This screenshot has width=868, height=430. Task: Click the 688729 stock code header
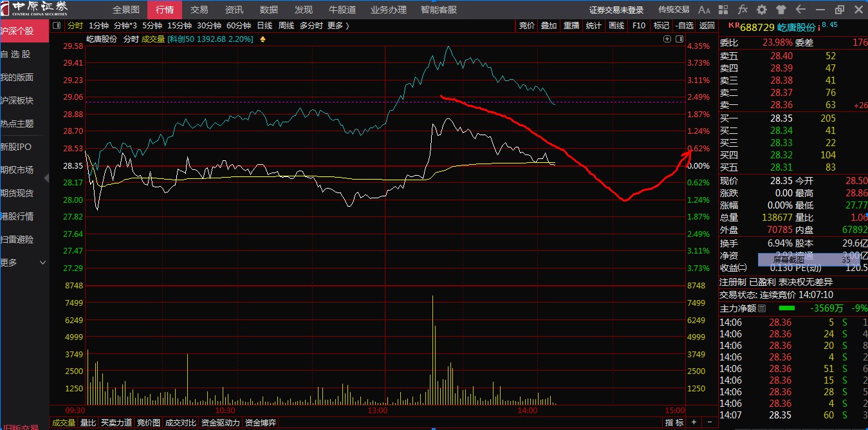pyautogui.click(x=757, y=27)
